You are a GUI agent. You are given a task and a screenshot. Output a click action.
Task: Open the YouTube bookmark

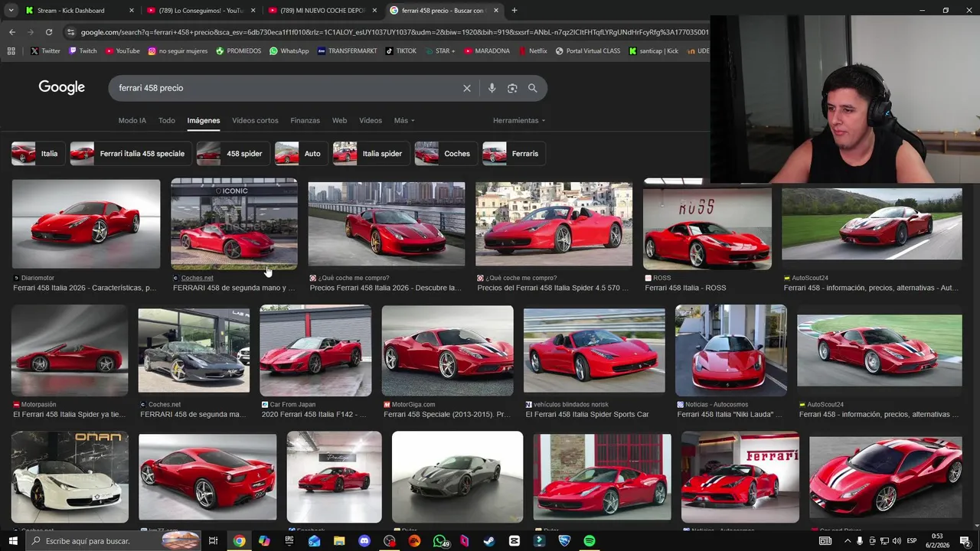122,51
